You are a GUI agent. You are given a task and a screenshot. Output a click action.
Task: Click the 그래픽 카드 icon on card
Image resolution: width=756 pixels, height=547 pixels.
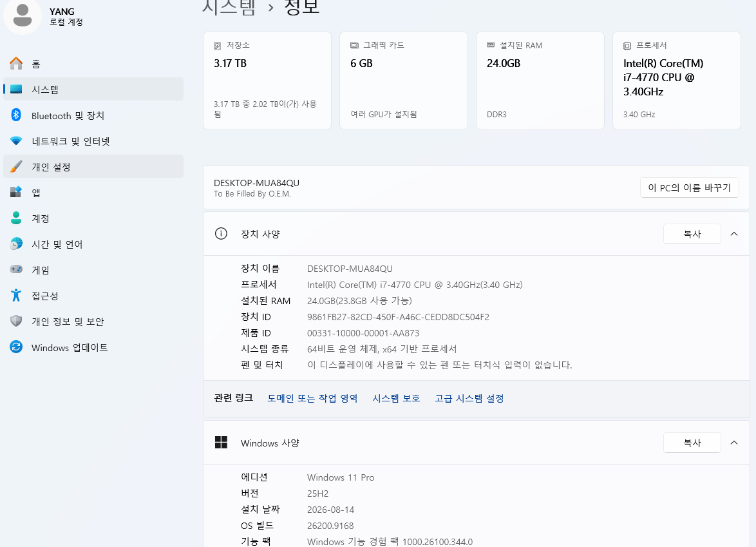pos(354,45)
